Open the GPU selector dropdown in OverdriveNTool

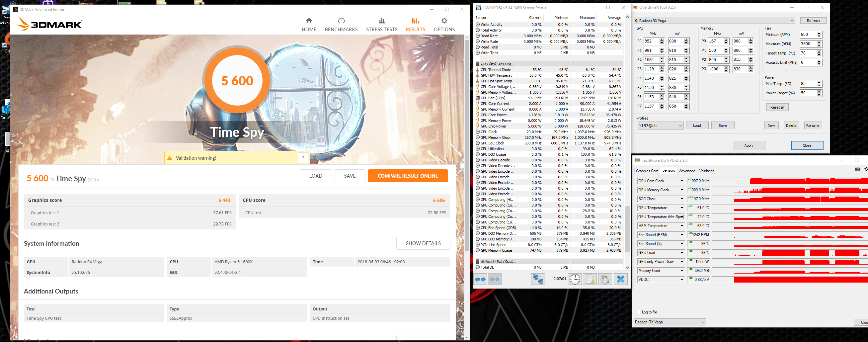point(714,21)
